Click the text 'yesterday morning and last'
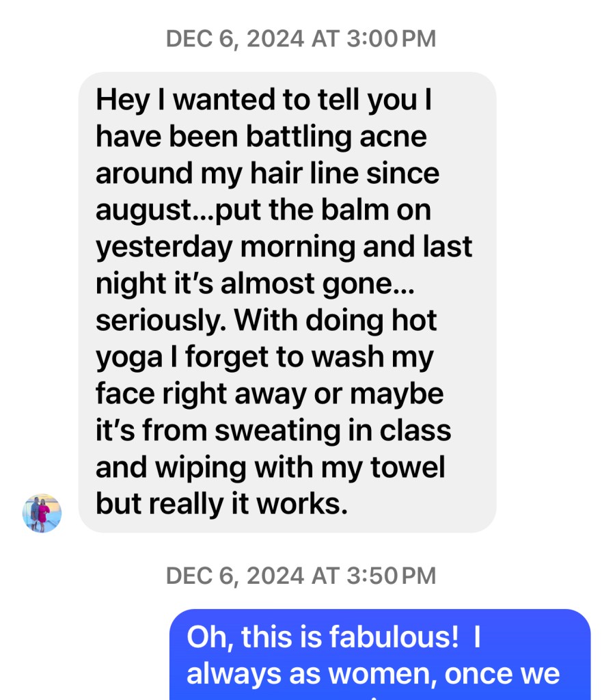The height and width of the screenshot is (700, 602). point(284,247)
